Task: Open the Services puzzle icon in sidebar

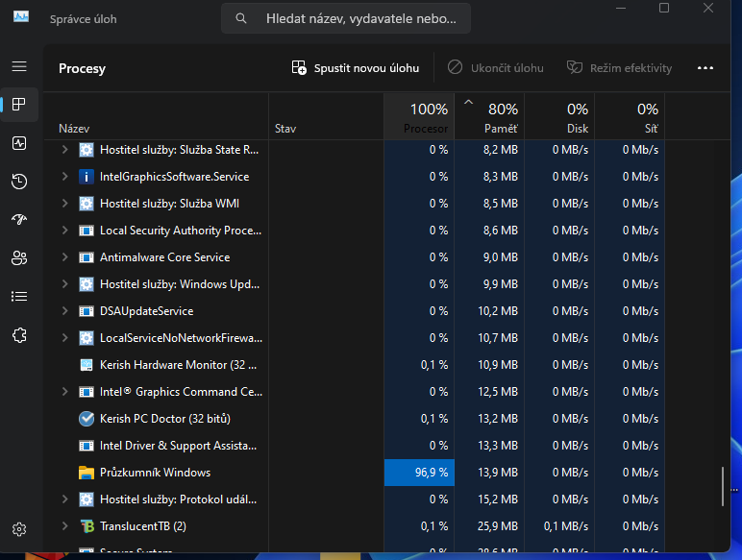Action: [19, 335]
